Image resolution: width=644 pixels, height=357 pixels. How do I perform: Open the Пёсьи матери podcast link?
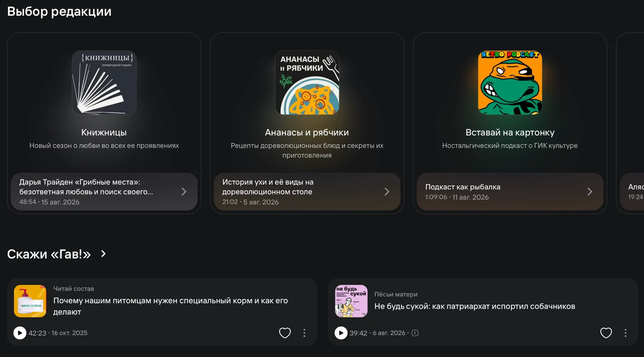click(396, 294)
